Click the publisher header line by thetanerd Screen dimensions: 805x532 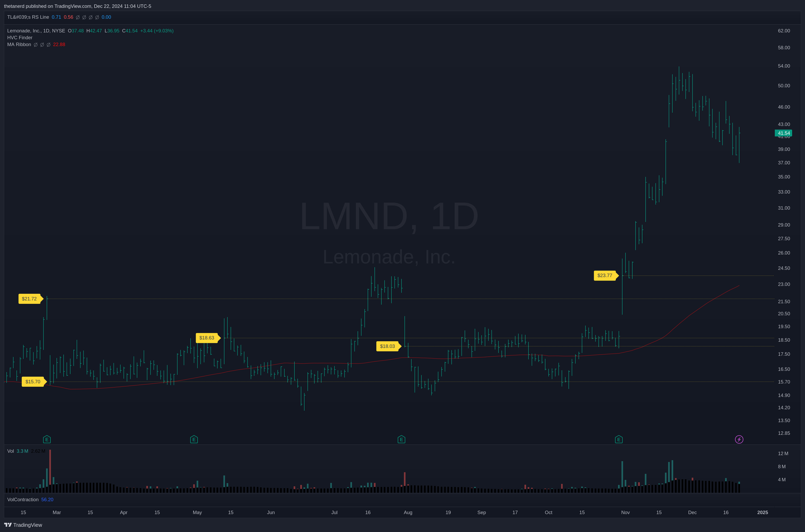pos(78,6)
